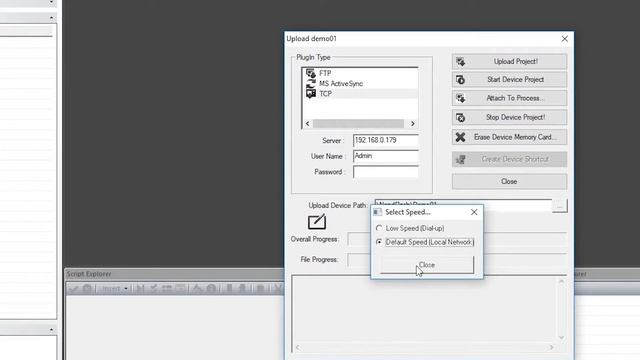Click Close in the Select Speed popup
640x360 pixels.
427,265
